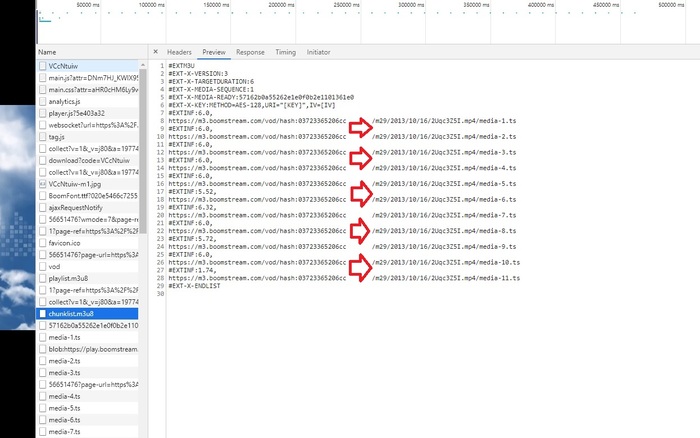Click the icon next to tag.js
The image size is (700, 438).
coord(42,136)
